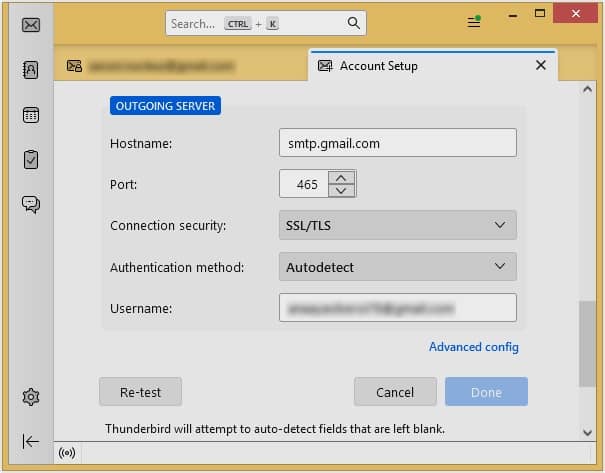Screen dimensions: 605x473
Task: Collapse the spaces toolbar arrow
Action: point(30,441)
